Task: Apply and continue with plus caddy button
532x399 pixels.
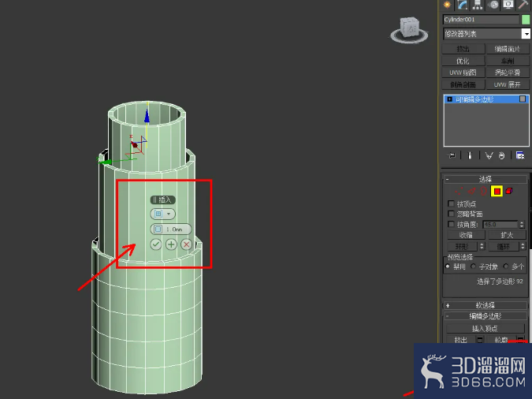Action: [171, 244]
